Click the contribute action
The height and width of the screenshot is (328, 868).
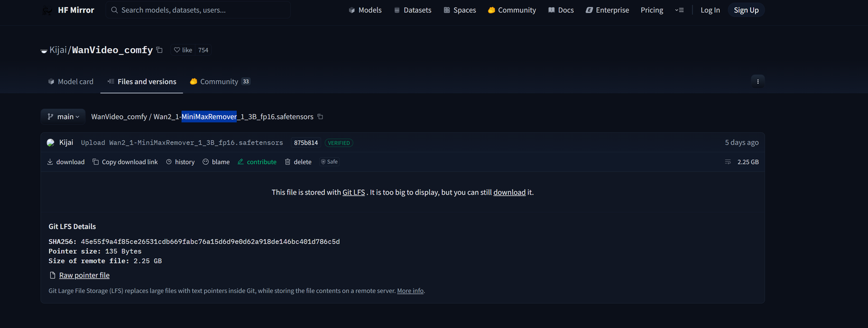pos(257,162)
